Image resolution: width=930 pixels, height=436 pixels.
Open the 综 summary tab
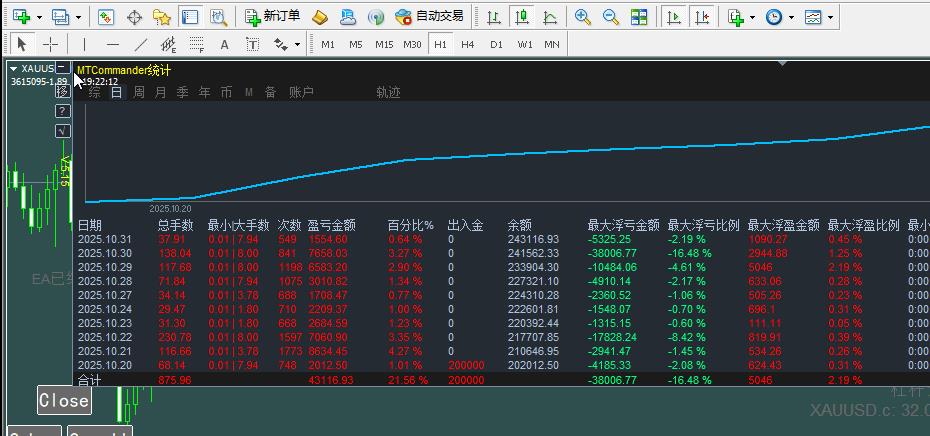94,93
